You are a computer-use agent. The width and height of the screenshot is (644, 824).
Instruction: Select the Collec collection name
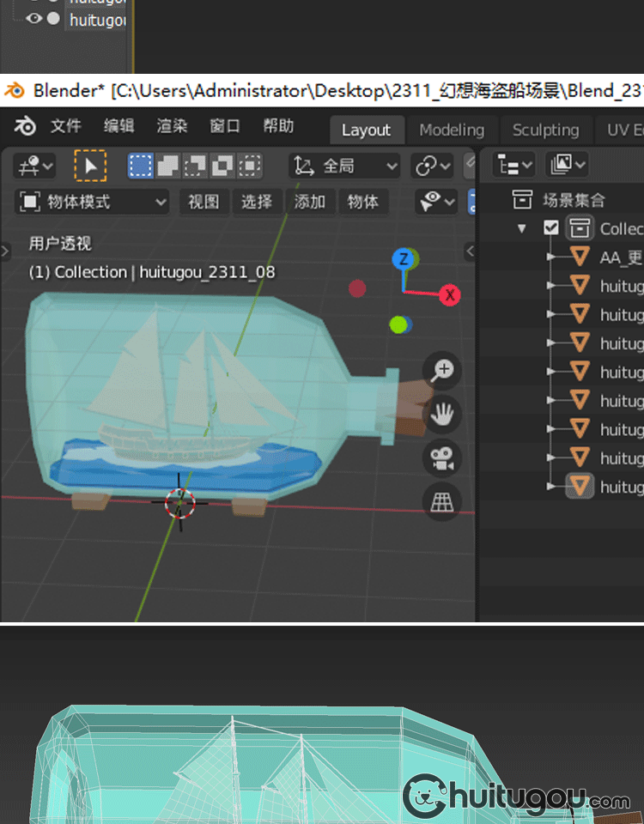622,228
